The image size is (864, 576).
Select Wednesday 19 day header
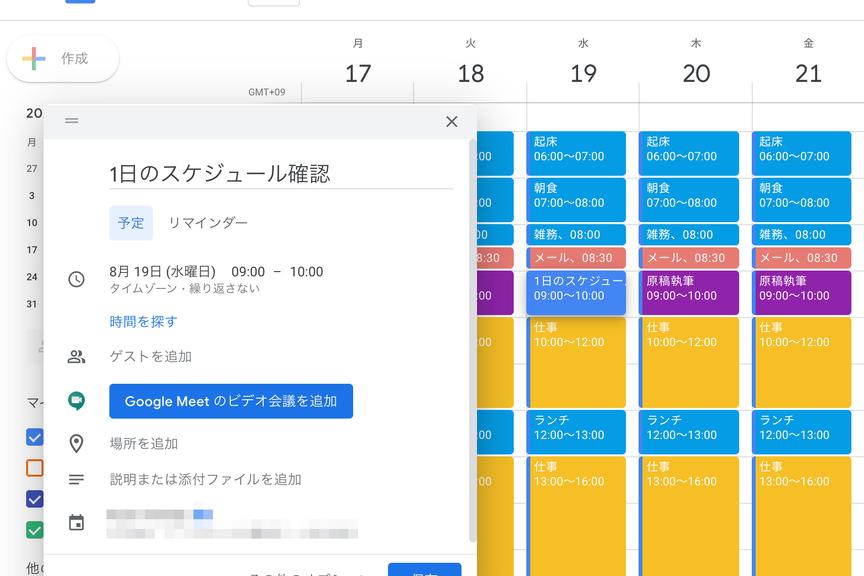[x=583, y=63]
